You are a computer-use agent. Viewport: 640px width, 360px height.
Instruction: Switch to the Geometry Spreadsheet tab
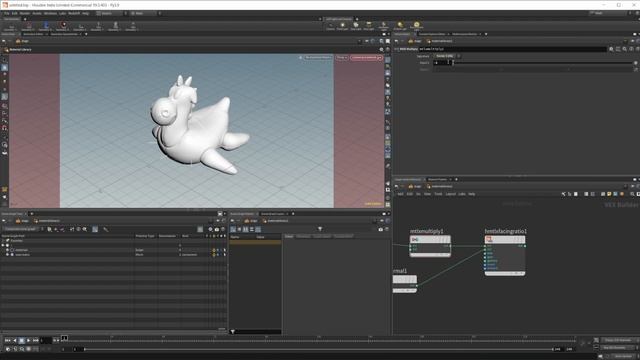64,34
